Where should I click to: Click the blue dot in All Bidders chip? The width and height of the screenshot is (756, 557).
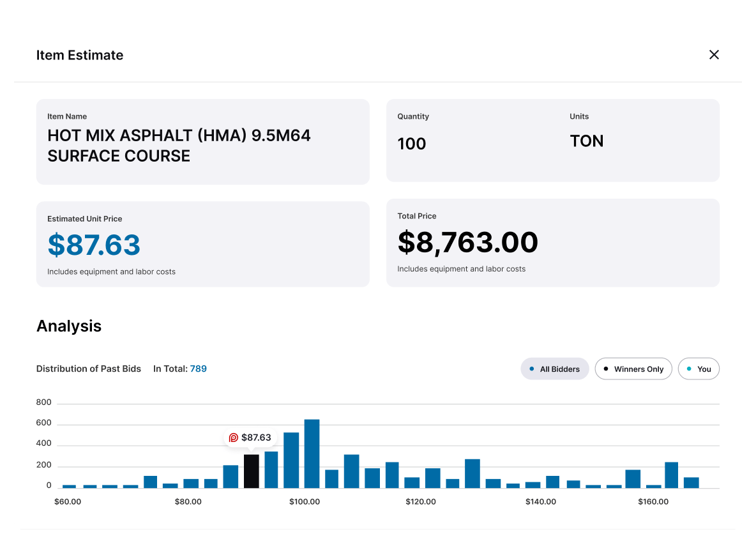[532, 369]
